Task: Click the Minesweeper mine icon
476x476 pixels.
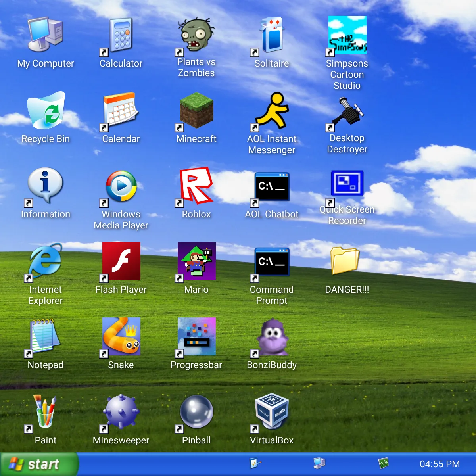Action: coord(121,412)
